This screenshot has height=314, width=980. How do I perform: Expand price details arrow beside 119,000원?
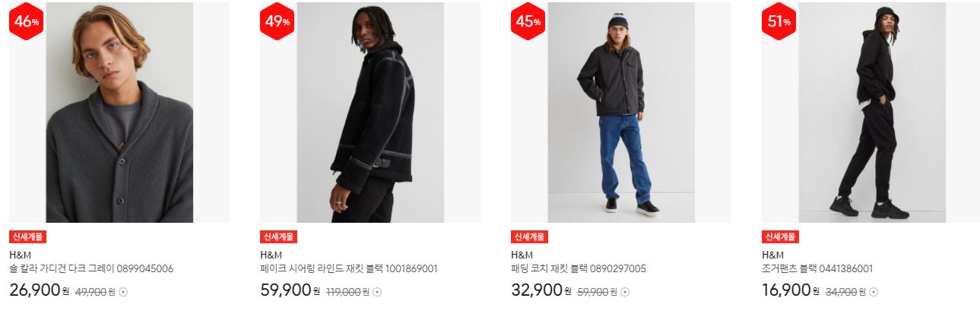[x=378, y=292]
